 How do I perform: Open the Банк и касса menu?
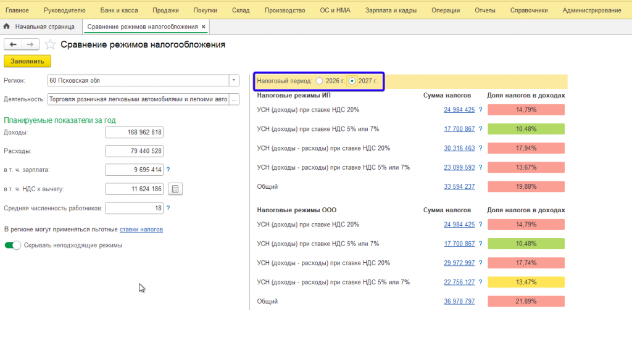click(x=119, y=10)
